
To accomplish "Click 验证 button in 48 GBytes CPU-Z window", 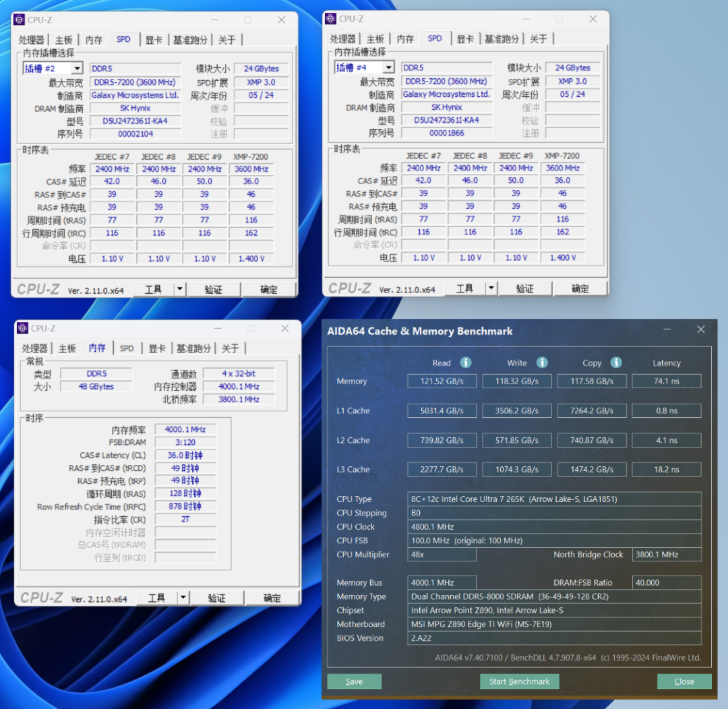I will pos(217,598).
